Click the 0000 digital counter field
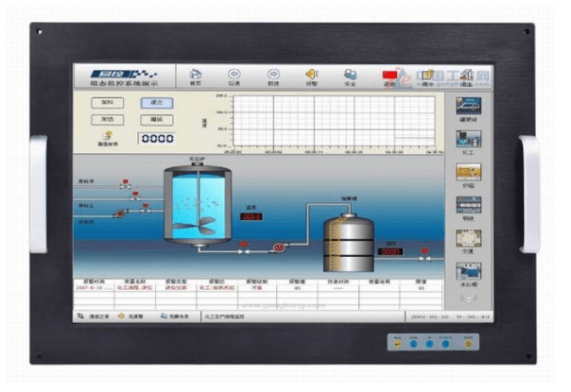The image size is (571, 392). [x=157, y=139]
